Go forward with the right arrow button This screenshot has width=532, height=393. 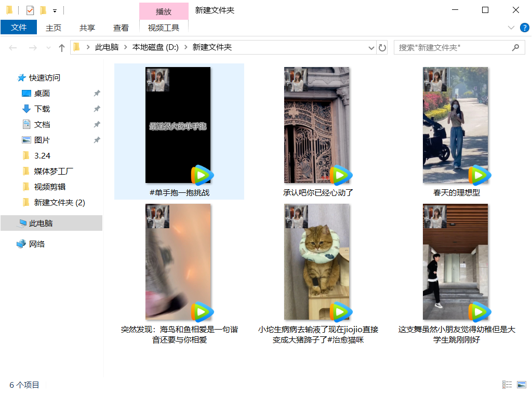(33, 48)
